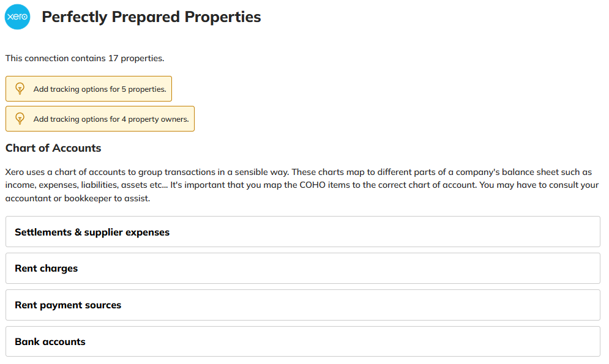Open 'Add tracking options for 5 properties' notice
609x364 pixels.
pyautogui.click(x=99, y=89)
